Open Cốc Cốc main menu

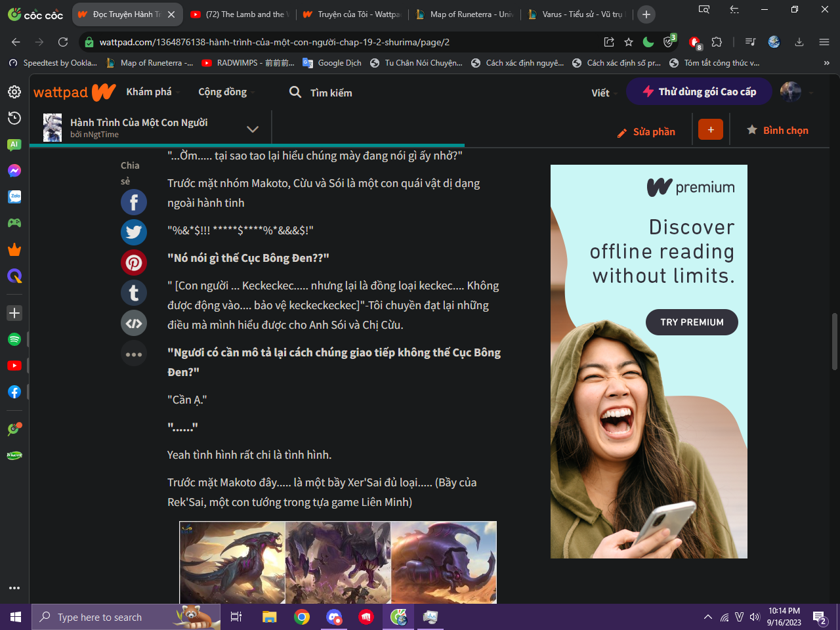[824, 42]
